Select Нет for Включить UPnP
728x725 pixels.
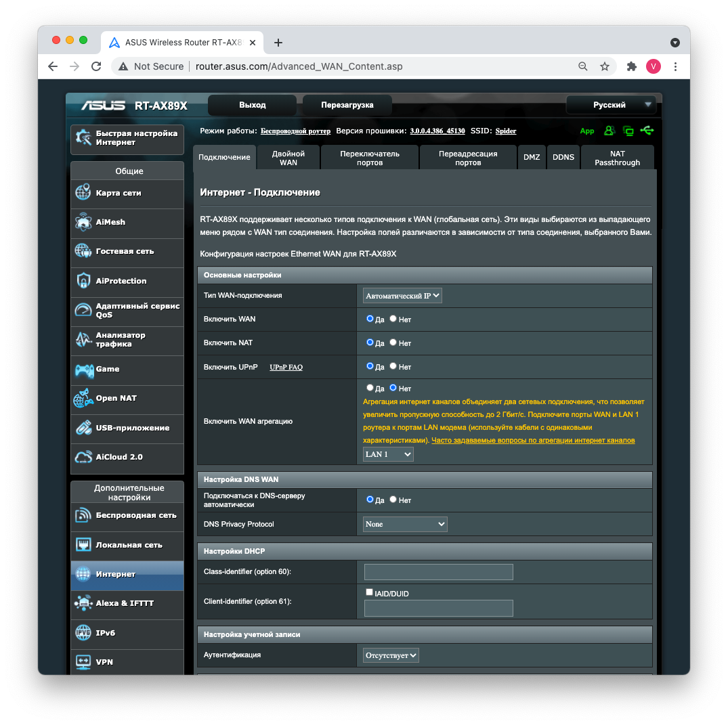[x=393, y=366]
